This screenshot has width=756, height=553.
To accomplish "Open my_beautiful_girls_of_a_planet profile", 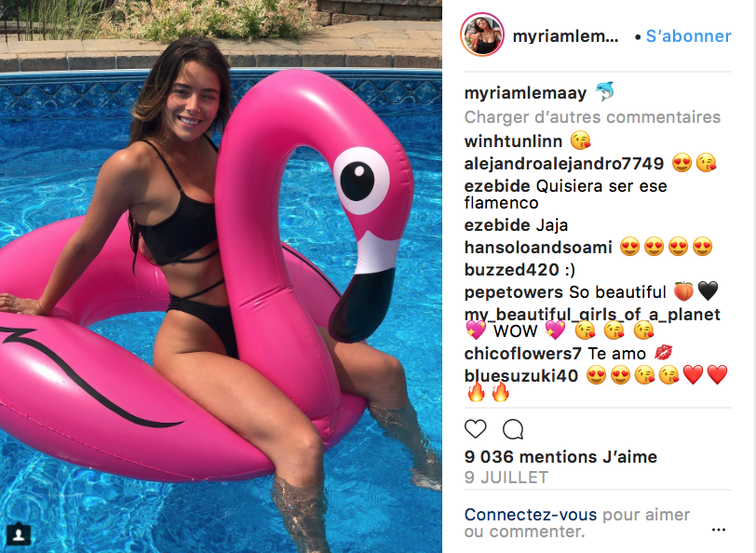I will pos(592,315).
